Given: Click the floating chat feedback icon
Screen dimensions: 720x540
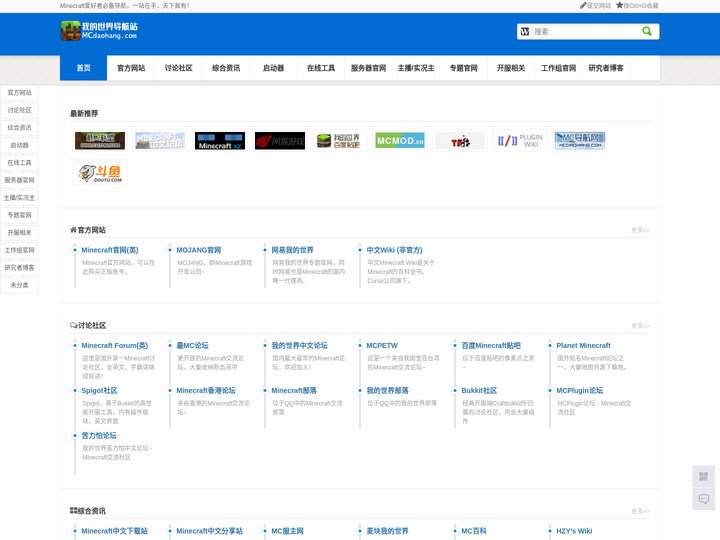Looking at the screenshot, I should click(x=703, y=499).
